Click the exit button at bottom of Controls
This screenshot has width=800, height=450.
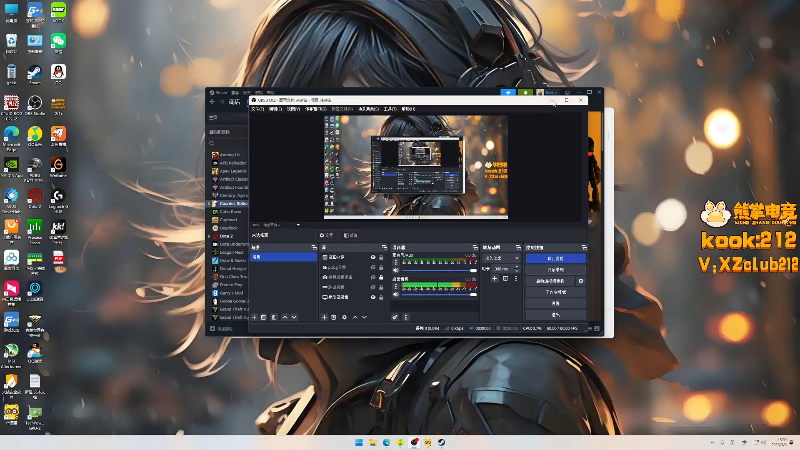click(556, 315)
